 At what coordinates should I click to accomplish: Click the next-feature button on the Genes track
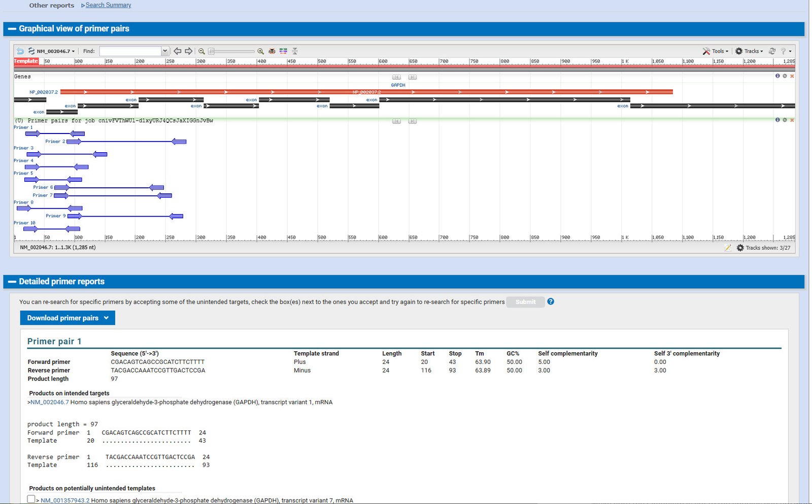(x=413, y=77)
